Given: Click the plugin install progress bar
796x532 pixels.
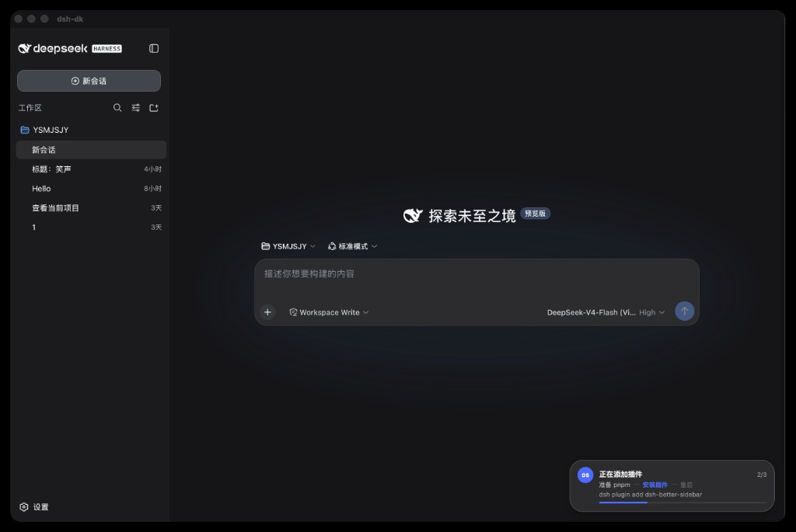Looking at the screenshot, I should tap(683, 502).
